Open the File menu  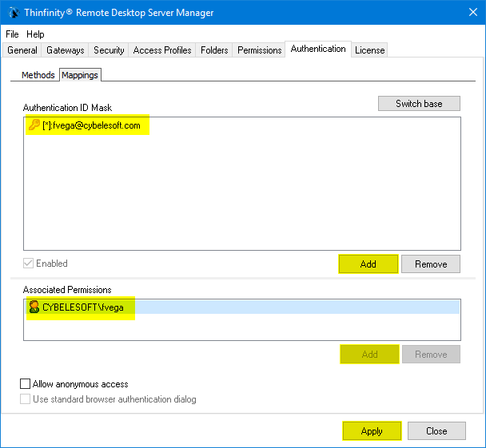point(12,34)
